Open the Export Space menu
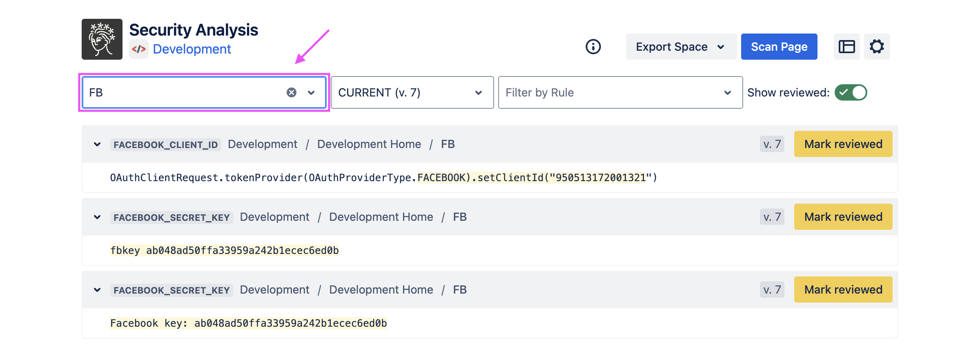 tap(681, 47)
